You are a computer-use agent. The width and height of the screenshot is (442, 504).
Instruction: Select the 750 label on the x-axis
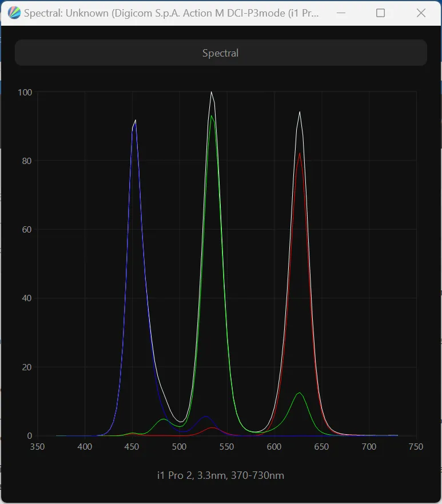click(416, 447)
